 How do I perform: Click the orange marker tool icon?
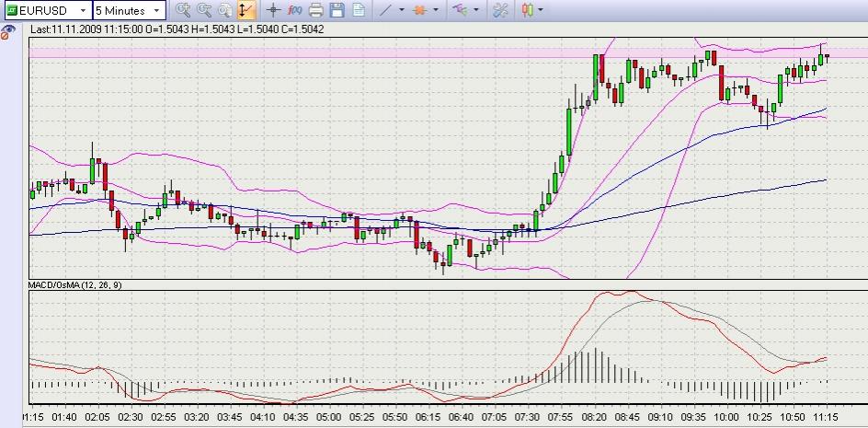point(419,10)
